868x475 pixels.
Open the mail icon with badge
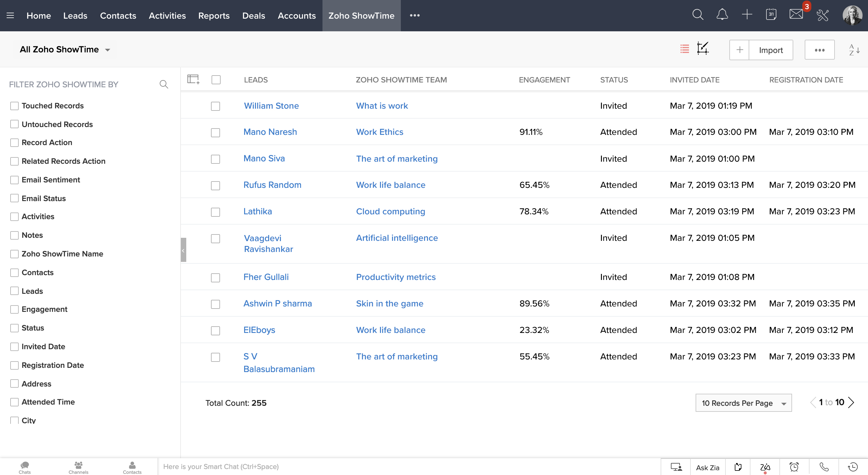point(797,14)
